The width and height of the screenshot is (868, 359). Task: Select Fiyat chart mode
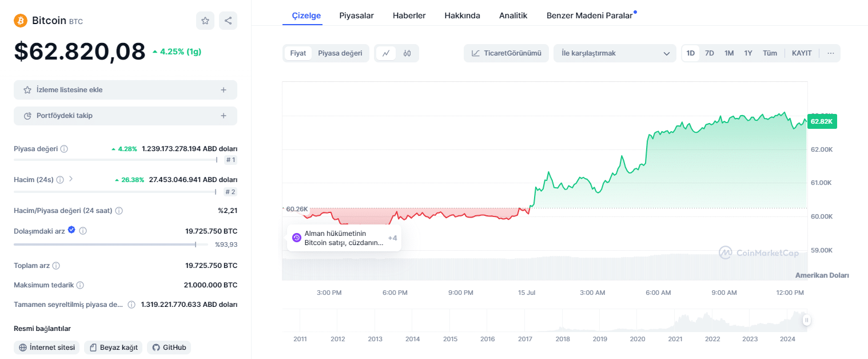coord(298,53)
